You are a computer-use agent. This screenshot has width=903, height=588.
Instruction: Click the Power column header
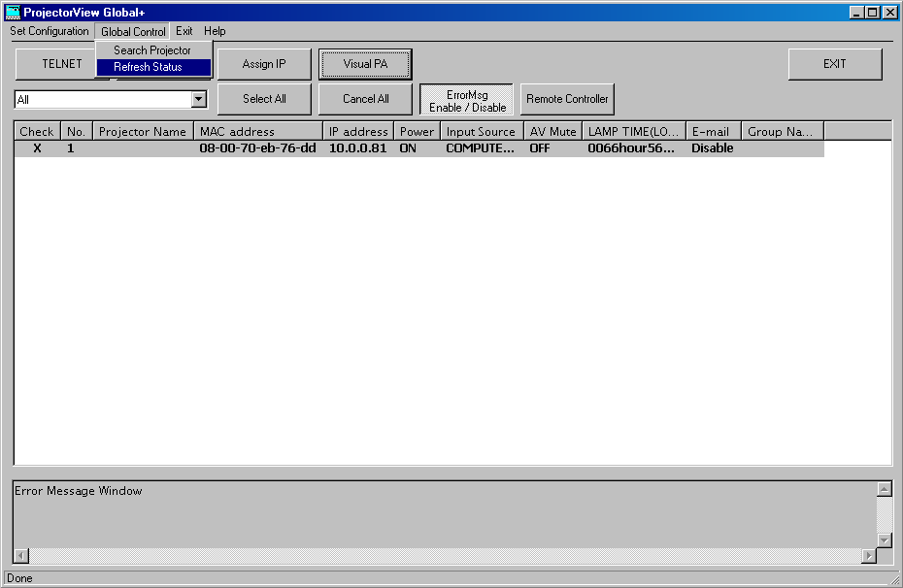pos(417,131)
